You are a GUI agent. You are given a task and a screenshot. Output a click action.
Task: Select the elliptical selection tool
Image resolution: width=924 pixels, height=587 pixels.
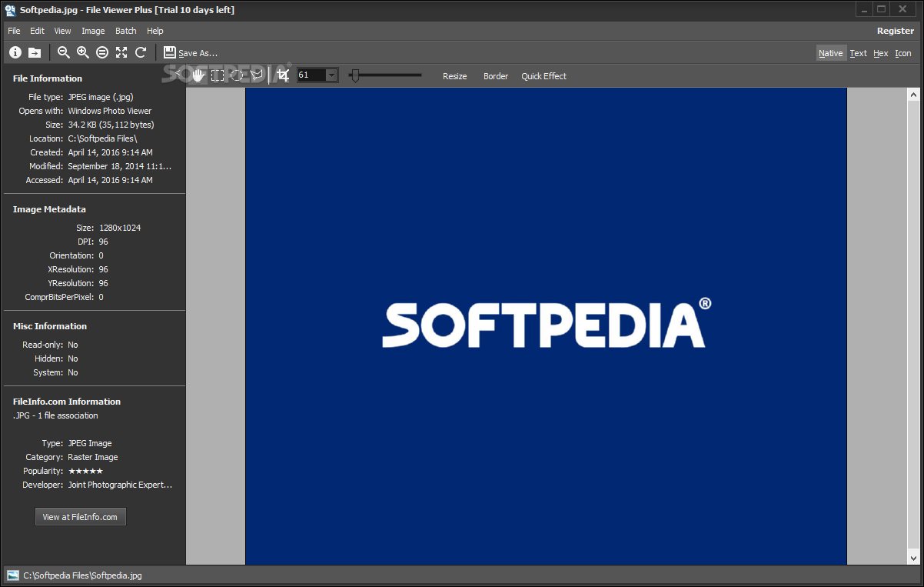click(x=238, y=75)
